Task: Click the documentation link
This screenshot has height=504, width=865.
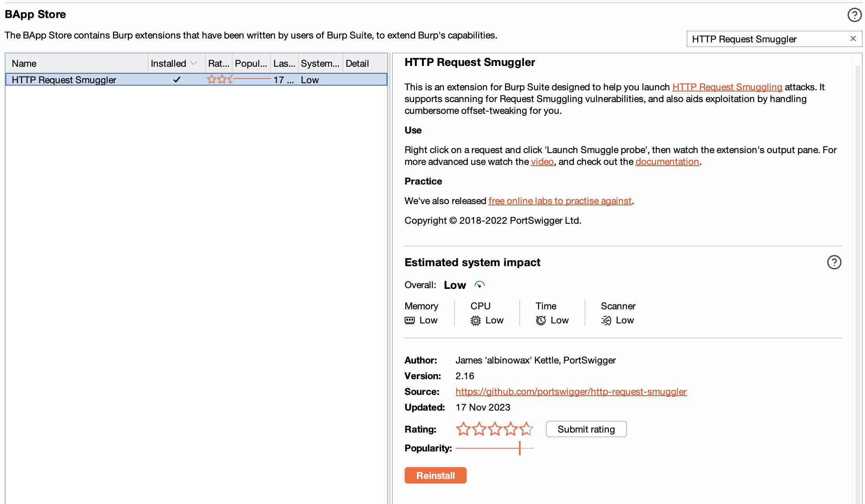Action: pyautogui.click(x=667, y=161)
